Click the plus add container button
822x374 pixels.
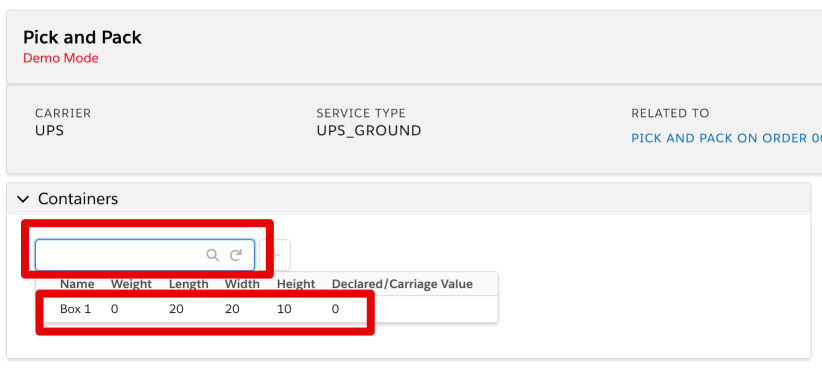pos(276,255)
